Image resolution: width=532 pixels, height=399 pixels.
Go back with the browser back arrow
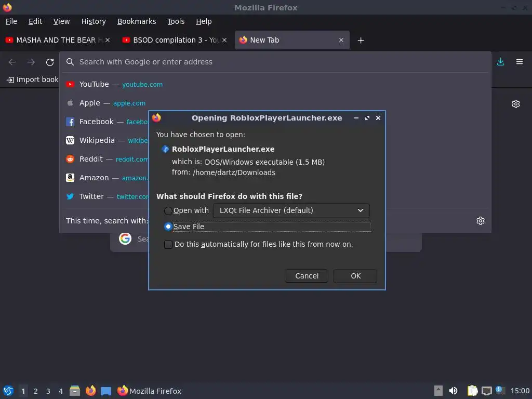12,62
